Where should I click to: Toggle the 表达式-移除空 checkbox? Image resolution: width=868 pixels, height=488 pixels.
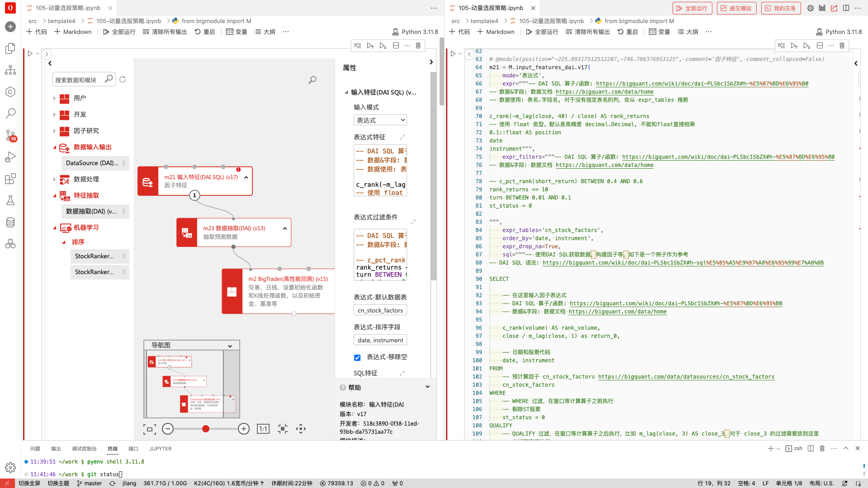click(x=357, y=357)
